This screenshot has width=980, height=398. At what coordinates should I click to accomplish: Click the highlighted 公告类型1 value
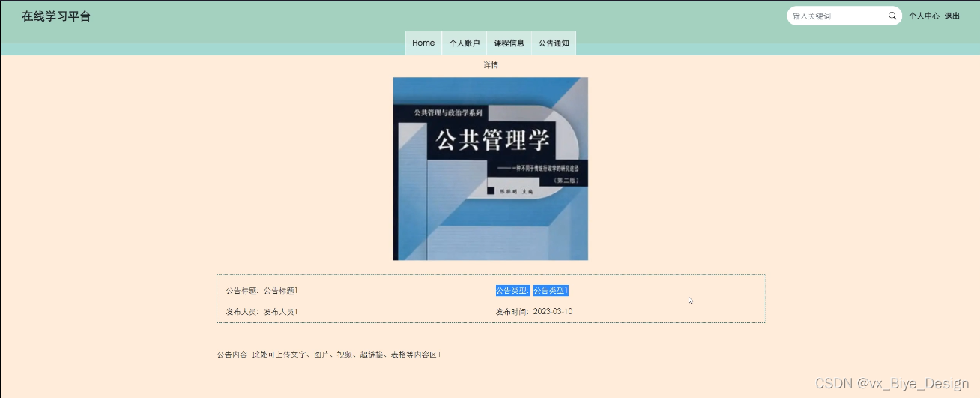[551, 290]
